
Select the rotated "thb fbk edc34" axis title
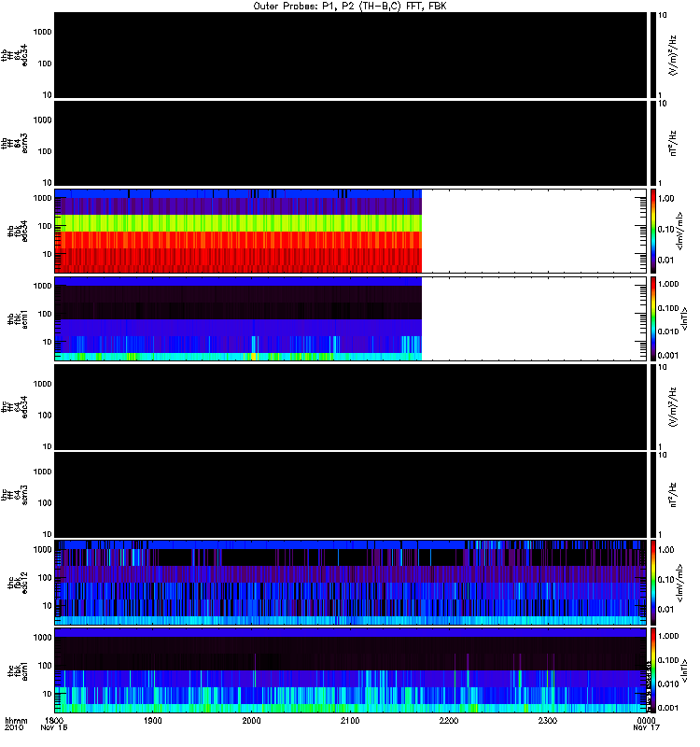[17, 231]
